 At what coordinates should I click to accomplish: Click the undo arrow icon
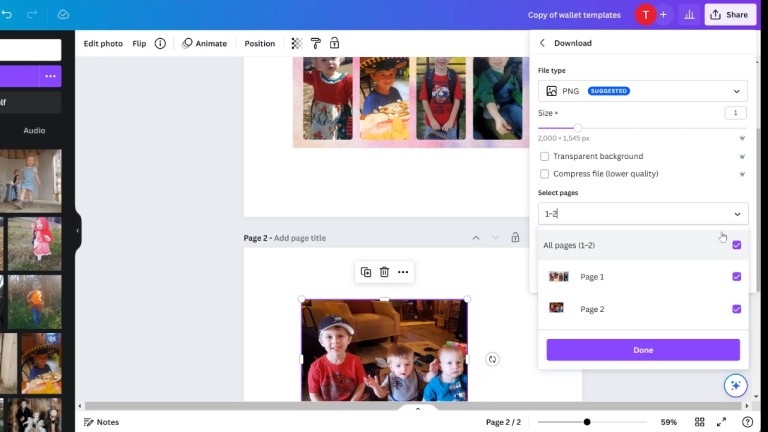pos(8,15)
